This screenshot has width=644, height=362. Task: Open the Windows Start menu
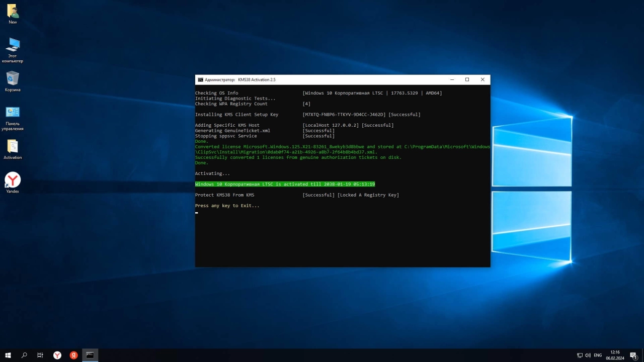(x=8, y=355)
